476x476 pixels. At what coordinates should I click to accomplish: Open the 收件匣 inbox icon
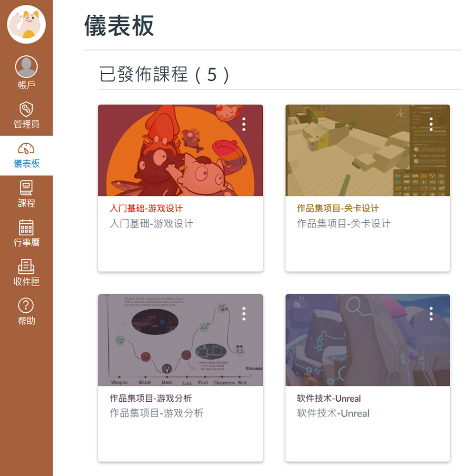pos(26,267)
